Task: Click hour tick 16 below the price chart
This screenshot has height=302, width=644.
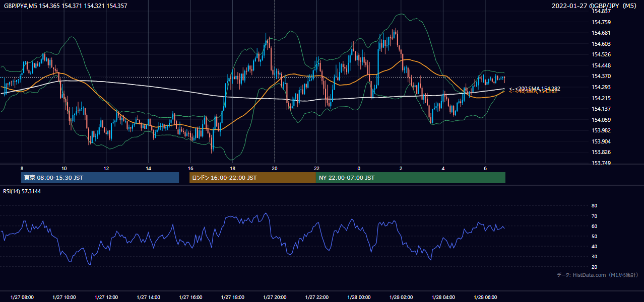Action: click(190, 168)
